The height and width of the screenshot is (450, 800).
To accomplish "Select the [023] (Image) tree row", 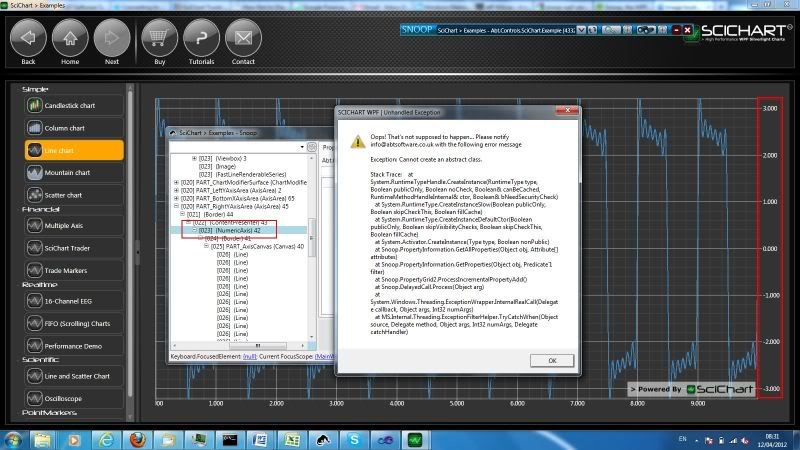I will tap(217, 166).
